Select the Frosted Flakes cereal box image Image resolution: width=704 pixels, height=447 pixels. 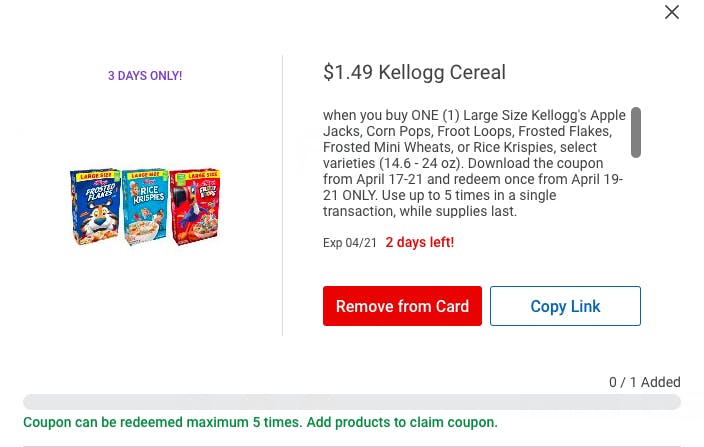coord(95,206)
